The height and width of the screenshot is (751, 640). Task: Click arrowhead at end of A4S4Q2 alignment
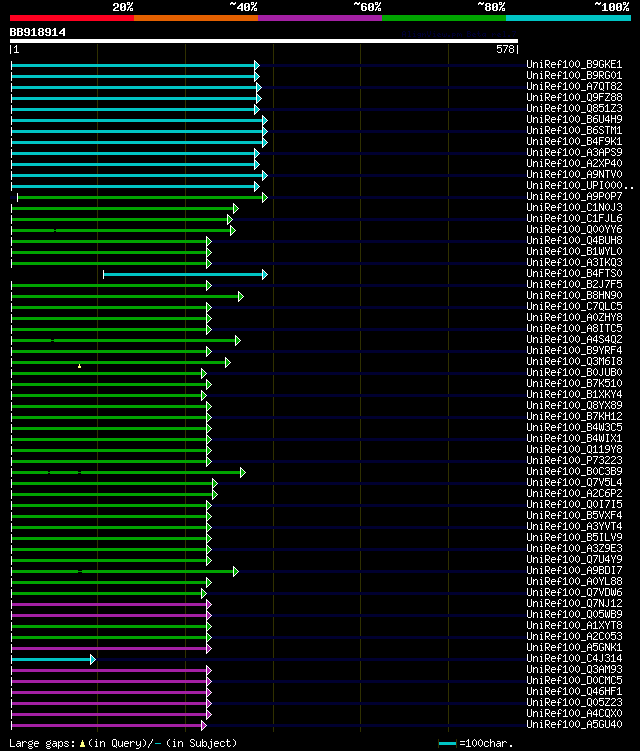click(238, 341)
